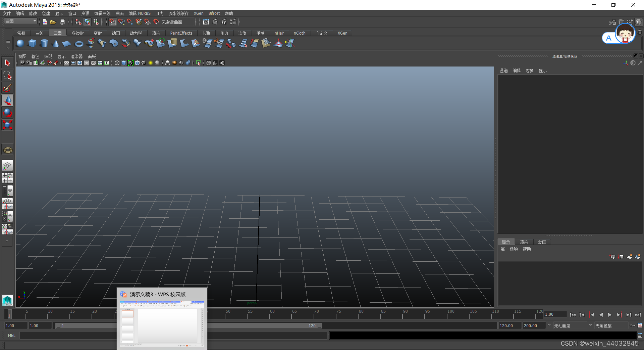The image size is (644, 350).
Task: Create a new empty display layer
Action: (x=629, y=257)
